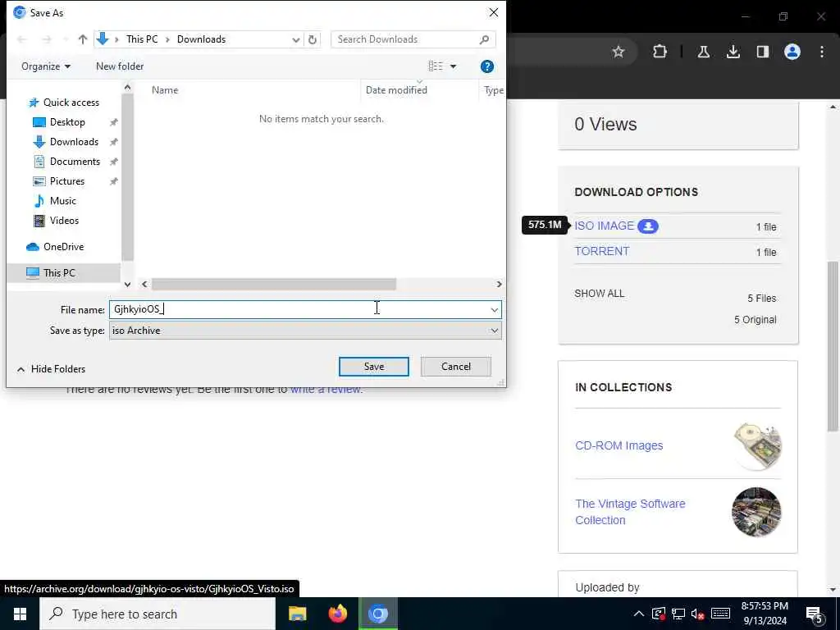
Task: Expand address bar path history dropdown
Action: (295, 39)
